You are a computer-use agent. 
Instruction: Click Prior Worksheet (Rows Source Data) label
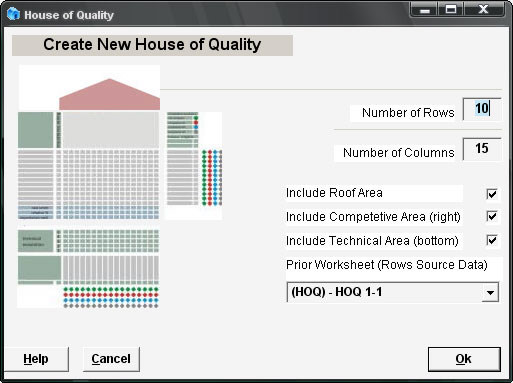tap(387, 265)
